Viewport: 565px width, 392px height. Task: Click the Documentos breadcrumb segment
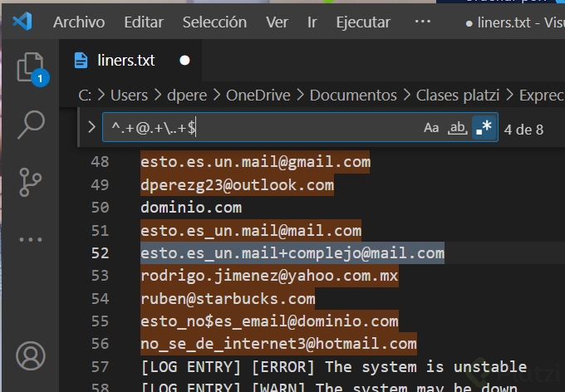(x=353, y=96)
